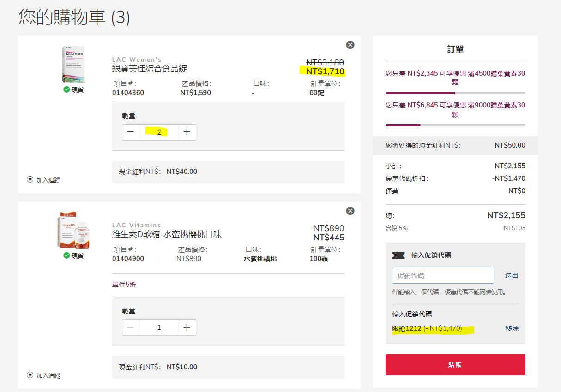The image size is (561, 392).
Task: Select the 水蜜桃櫻桃 flavor value
Action: (x=260, y=259)
